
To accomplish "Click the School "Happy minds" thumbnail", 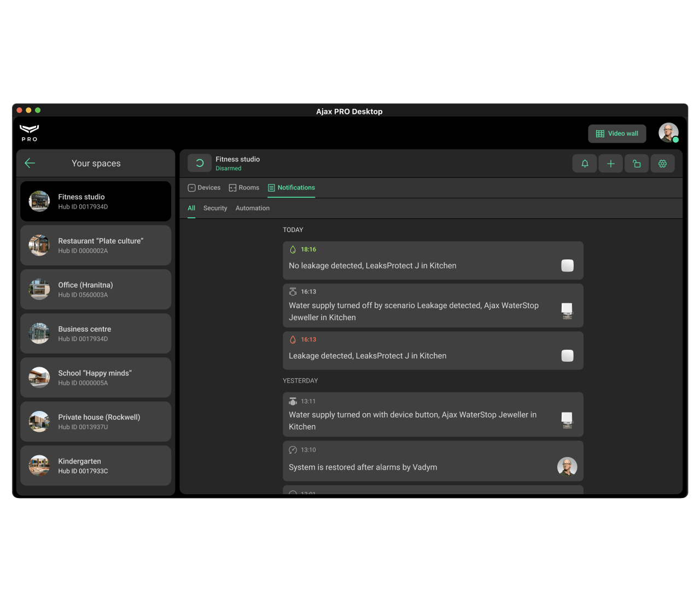I will (39, 378).
